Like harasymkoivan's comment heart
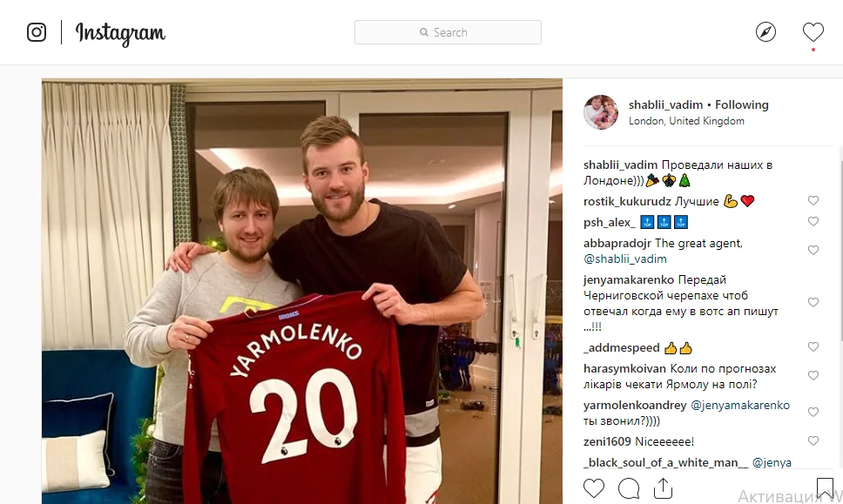 tap(813, 375)
